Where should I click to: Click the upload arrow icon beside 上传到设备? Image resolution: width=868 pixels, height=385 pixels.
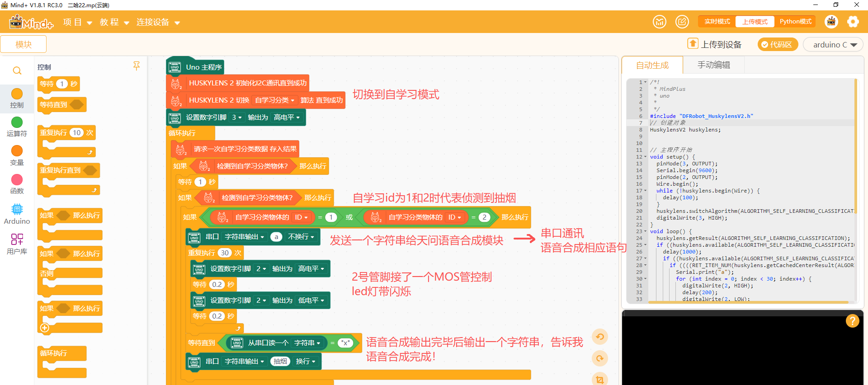click(x=693, y=43)
